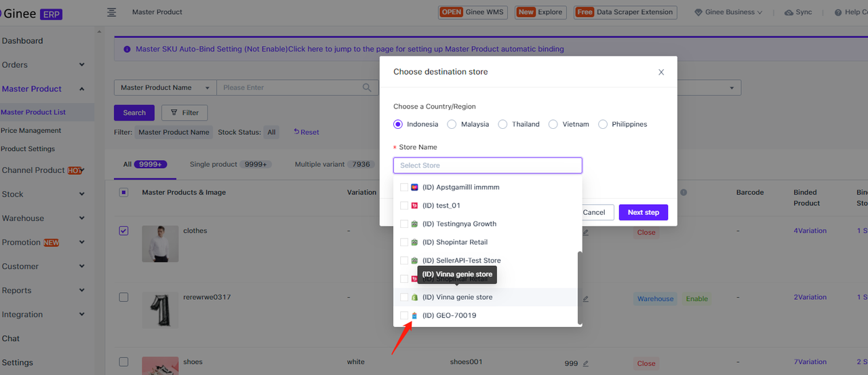Check the (ID) test_01 store checkbox
The image size is (868, 375).
tap(404, 205)
